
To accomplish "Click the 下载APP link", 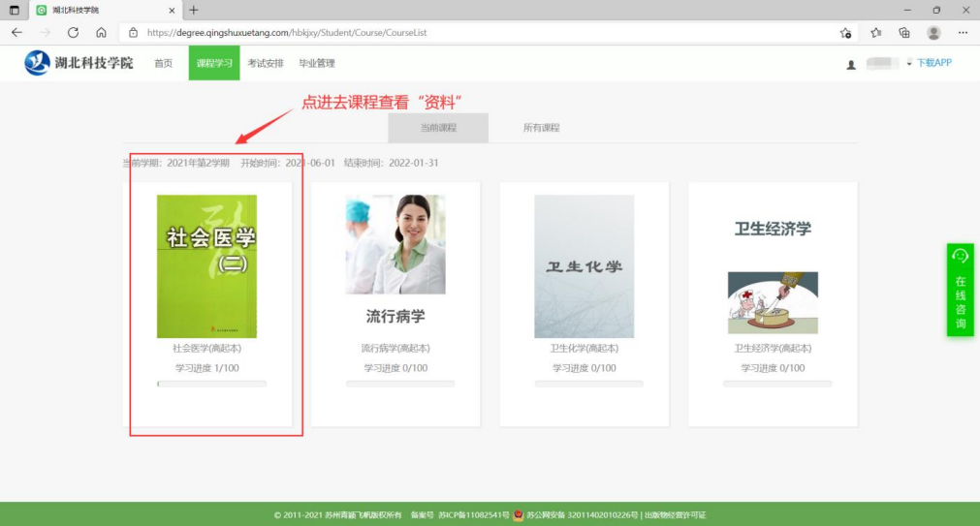I will pos(933,62).
